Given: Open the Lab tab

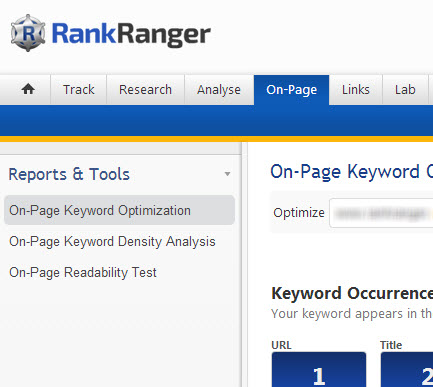Looking at the screenshot, I should [x=405, y=89].
